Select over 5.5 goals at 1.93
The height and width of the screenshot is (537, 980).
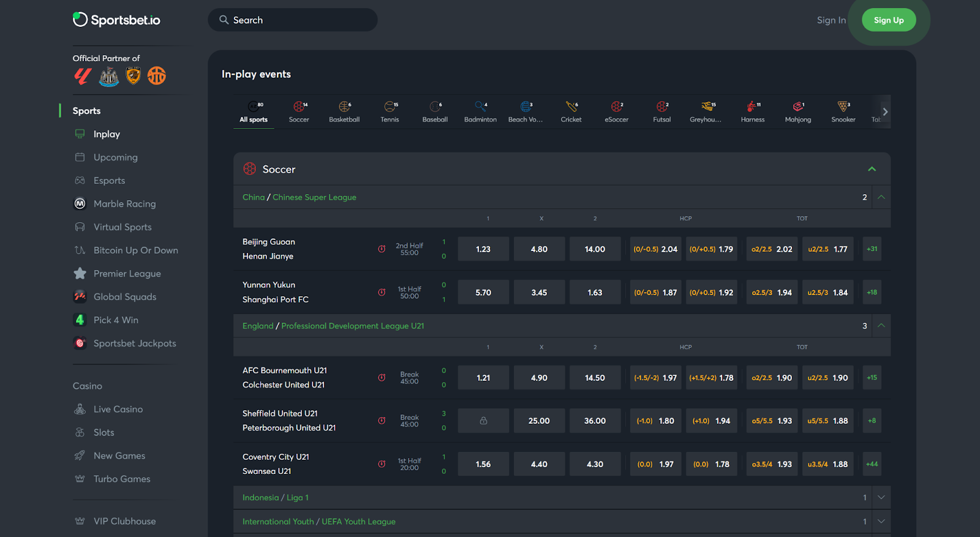(x=772, y=421)
